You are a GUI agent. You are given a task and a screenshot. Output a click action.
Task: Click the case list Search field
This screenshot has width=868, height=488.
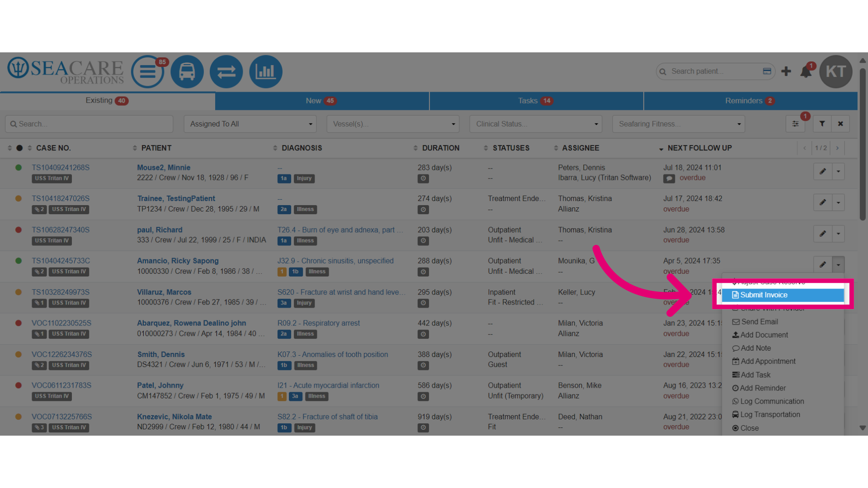click(x=89, y=124)
